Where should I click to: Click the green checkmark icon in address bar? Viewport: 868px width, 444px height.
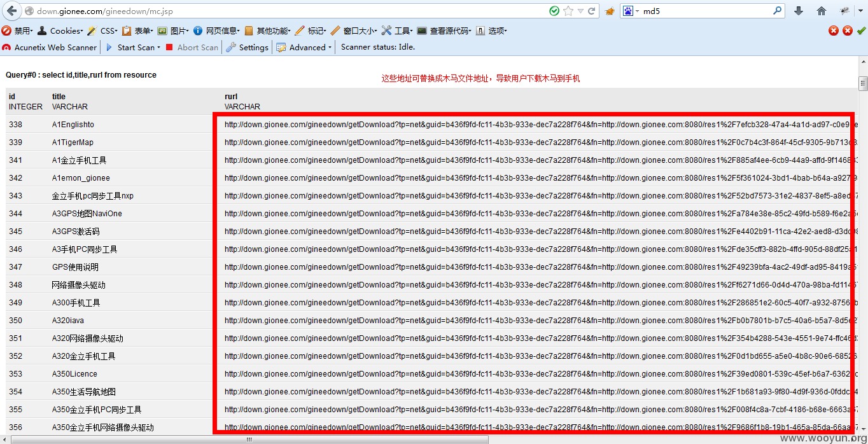click(x=554, y=11)
